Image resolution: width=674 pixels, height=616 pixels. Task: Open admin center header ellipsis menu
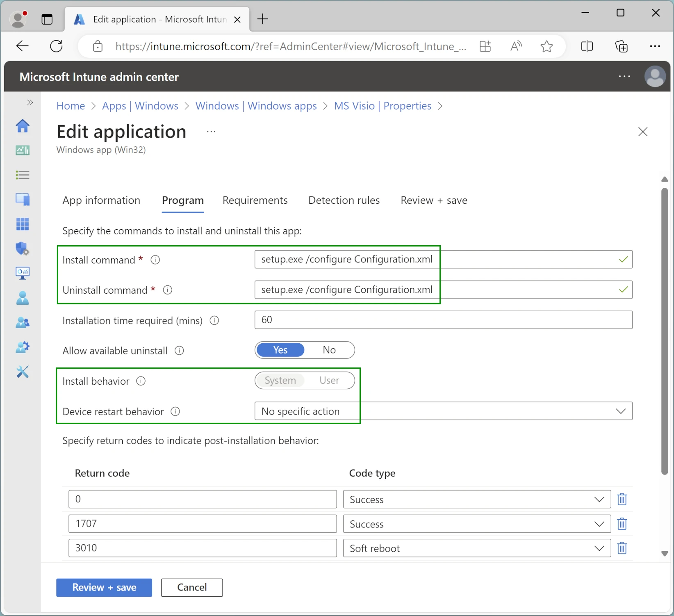point(624,77)
